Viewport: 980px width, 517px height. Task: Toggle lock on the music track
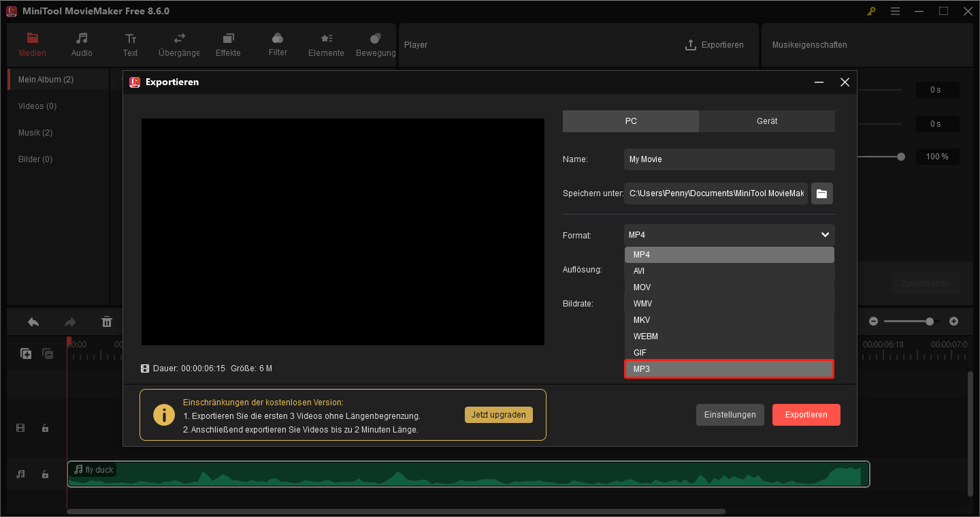click(x=45, y=474)
